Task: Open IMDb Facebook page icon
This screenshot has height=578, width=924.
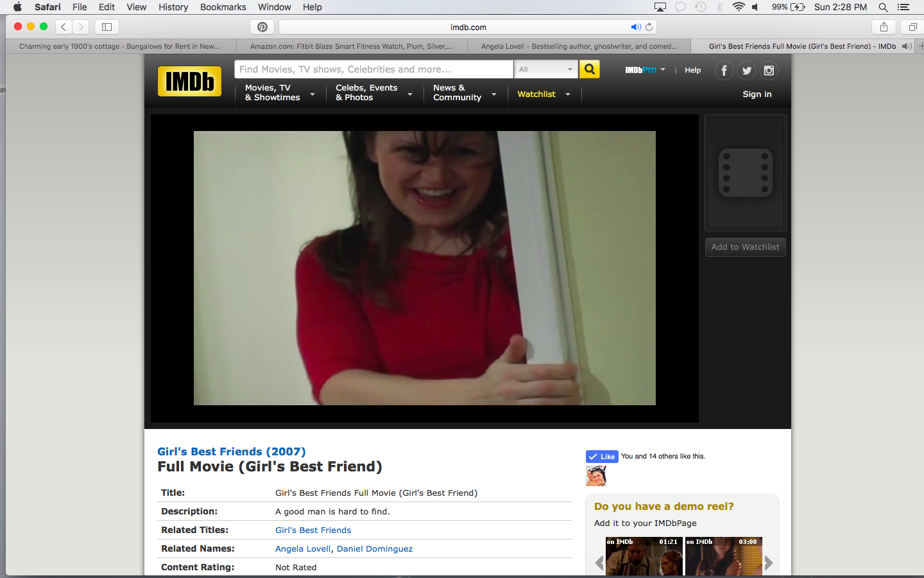Action: [724, 71]
